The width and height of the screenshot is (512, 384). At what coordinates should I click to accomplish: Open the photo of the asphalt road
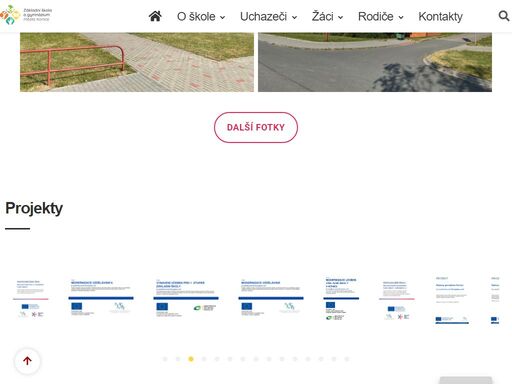pos(375,62)
